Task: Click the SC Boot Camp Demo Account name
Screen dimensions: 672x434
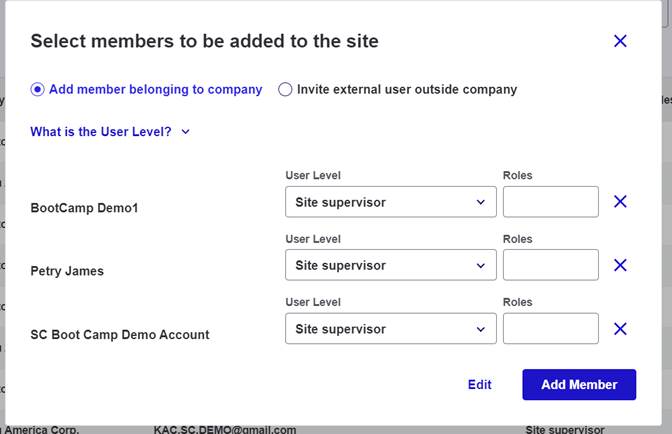Action: [120, 335]
